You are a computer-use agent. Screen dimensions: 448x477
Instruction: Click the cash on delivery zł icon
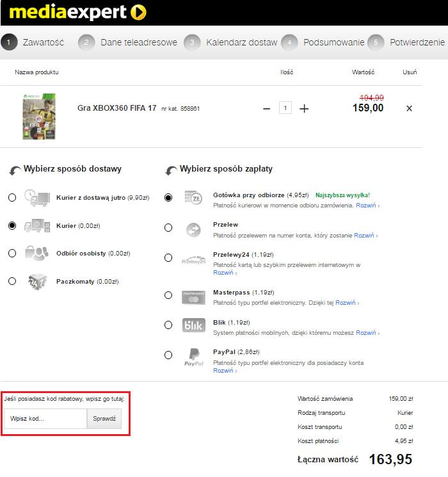[193, 198]
